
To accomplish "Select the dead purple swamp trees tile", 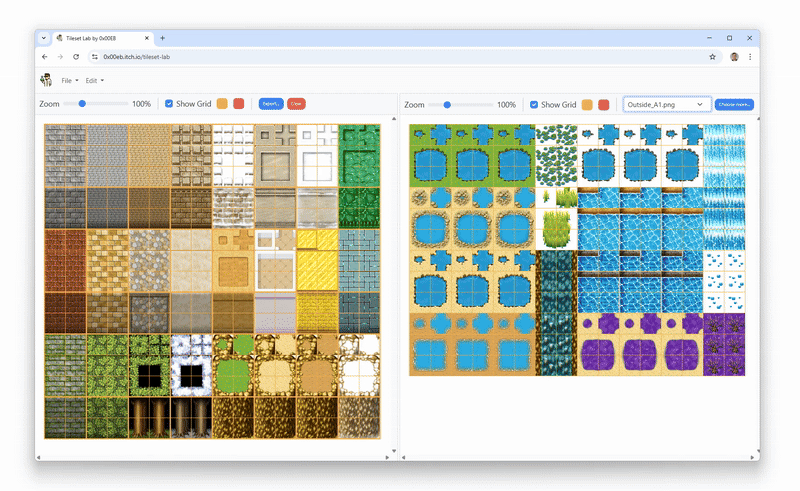I will tap(724, 345).
